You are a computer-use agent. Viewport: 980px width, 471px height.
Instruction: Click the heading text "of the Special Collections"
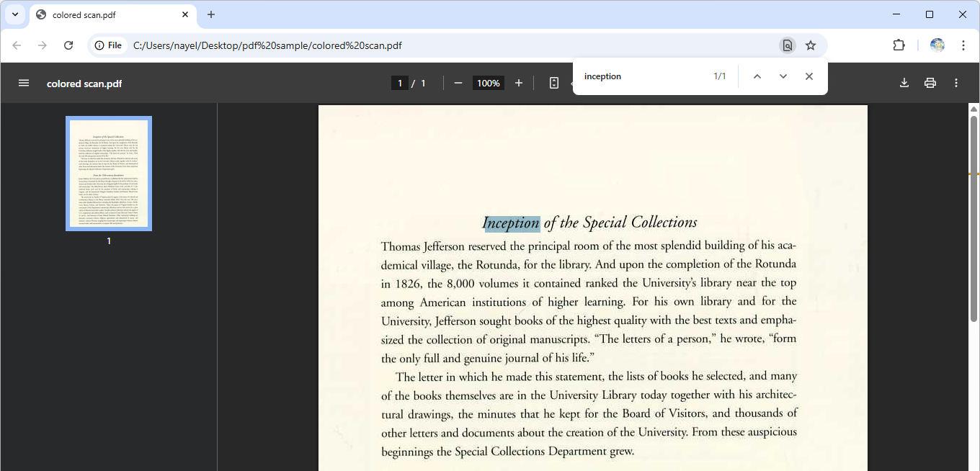(x=620, y=223)
